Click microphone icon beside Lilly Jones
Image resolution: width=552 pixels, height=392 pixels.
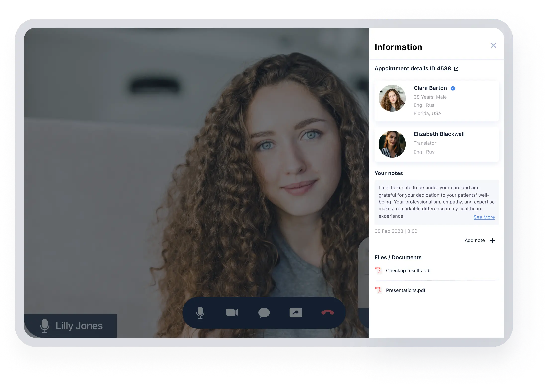click(45, 326)
